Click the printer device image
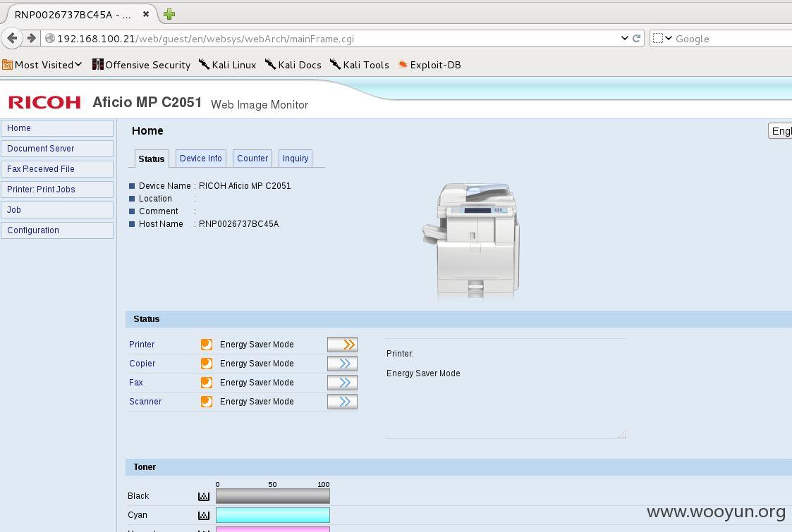The height and width of the screenshot is (532, 792). 473,240
